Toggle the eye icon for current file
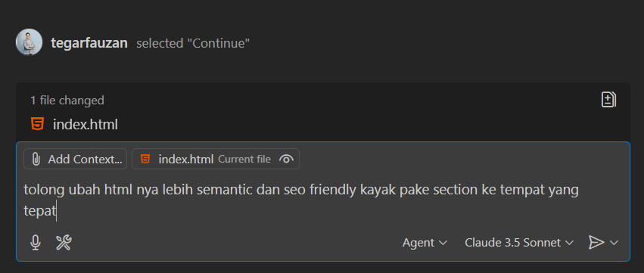Viewport: 644px width, 273px height. (x=286, y=159)
